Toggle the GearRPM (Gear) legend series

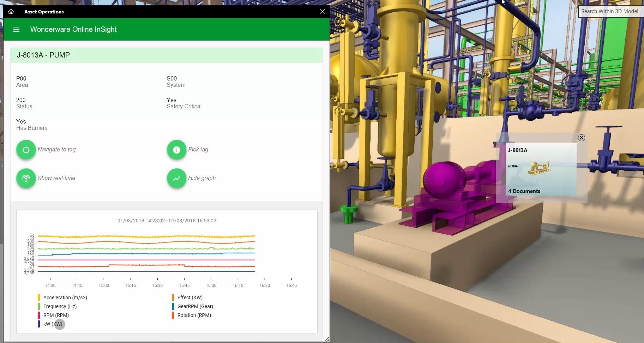tap(195, 306)
